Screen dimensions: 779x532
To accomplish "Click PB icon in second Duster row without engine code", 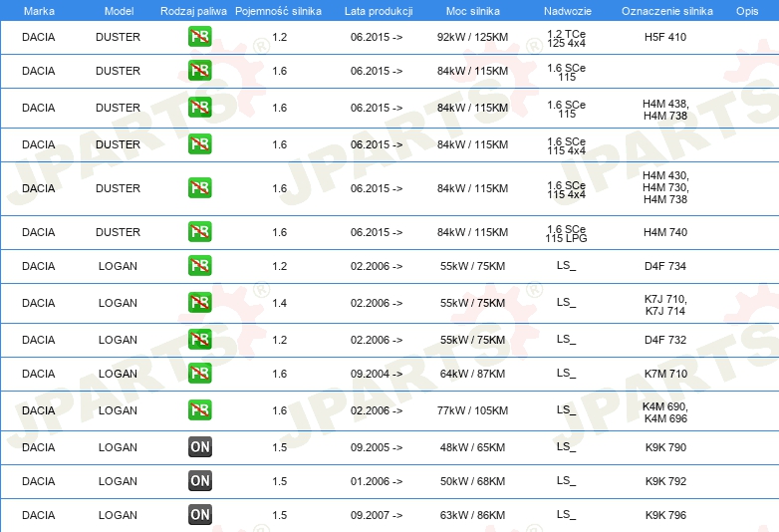I will [x=199, y=70].
